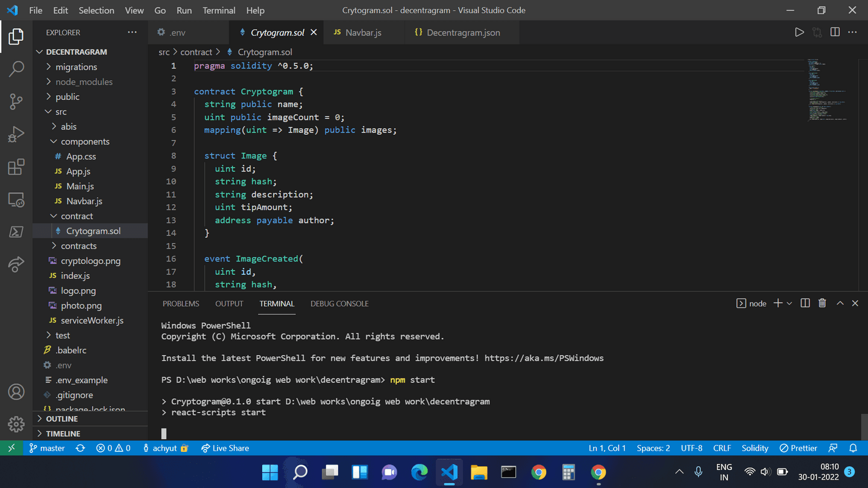This screenshot has height=488, width=868.
Task: Close the terminal panel
Action: [855, 303]
